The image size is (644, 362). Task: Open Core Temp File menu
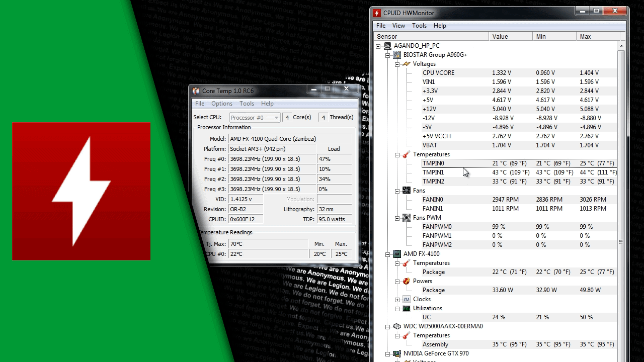click(200, 104)
